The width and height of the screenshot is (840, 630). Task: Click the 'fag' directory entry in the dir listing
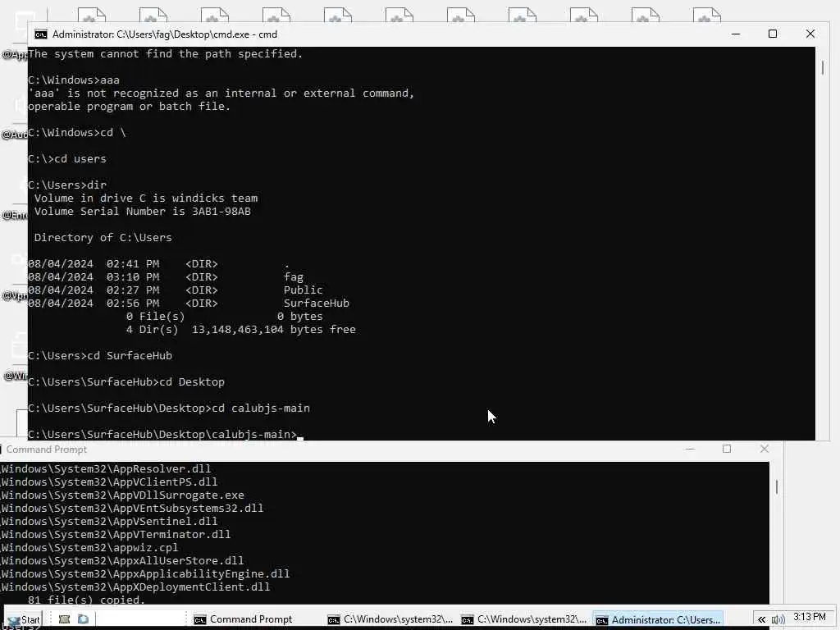click(294, 277)
